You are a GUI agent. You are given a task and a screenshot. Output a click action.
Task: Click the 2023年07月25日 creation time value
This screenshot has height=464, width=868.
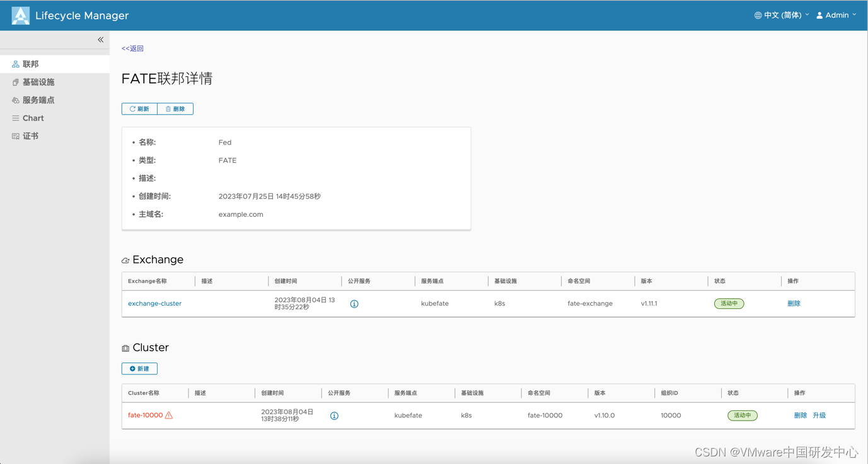270,197
